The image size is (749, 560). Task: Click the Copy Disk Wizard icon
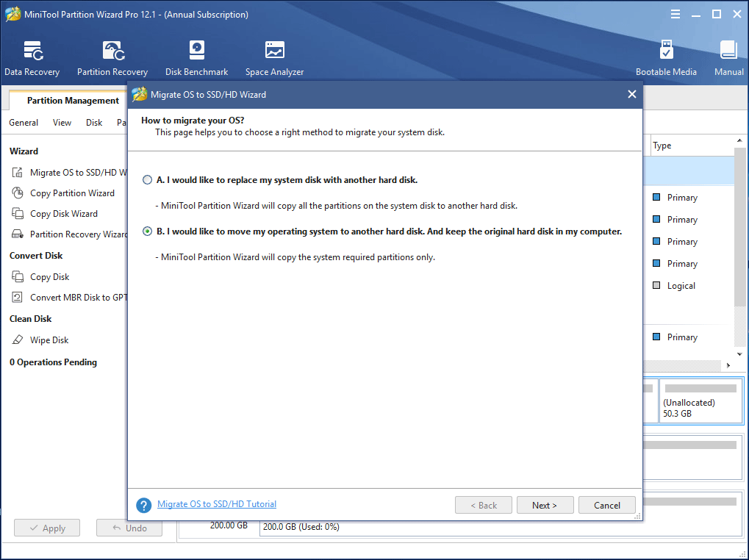point(17,213)
